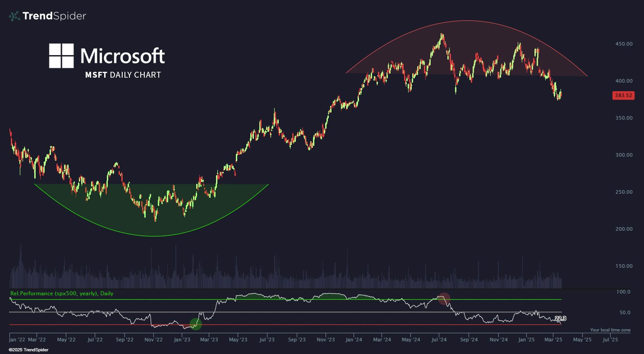Click the Sep '22 date label
644x354 pixels.
pos(124,339)
